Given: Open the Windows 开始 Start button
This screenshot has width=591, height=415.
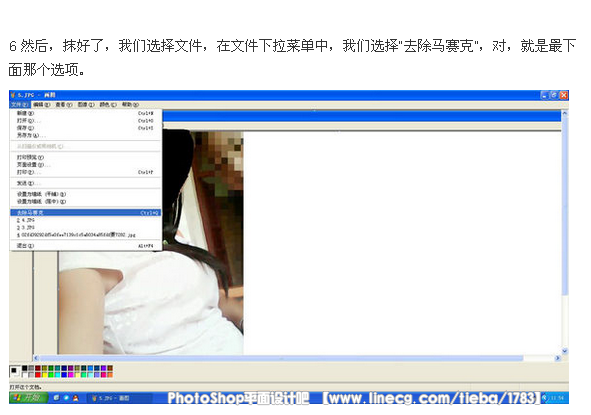Looking at the screenshot, I should (x=28, y=398).
